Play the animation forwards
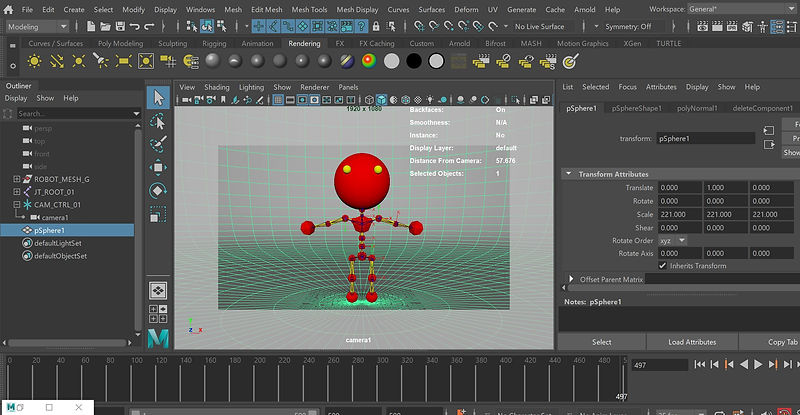This screenshot has width=800, height=415. pyautogui.click(x=758, y=364)
